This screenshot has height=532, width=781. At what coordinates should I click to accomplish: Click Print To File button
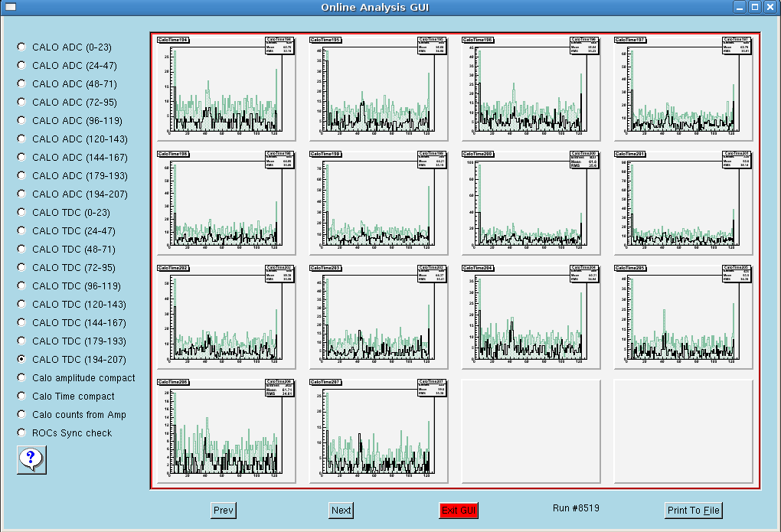point(694,510)
